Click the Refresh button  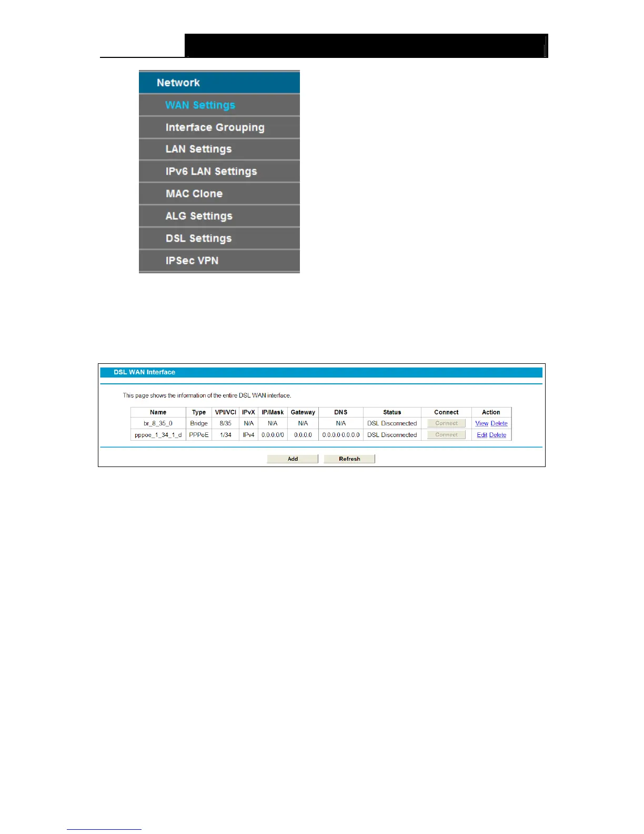coord(349,459)
